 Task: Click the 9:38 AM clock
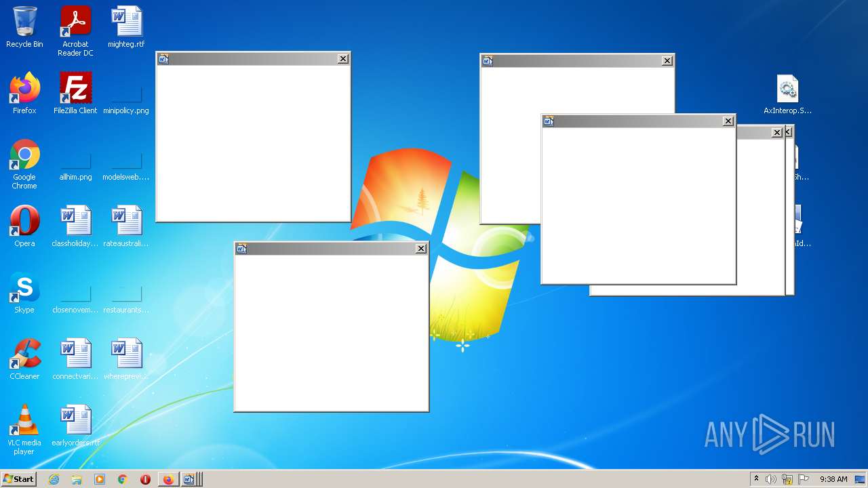tap(833, 479)
